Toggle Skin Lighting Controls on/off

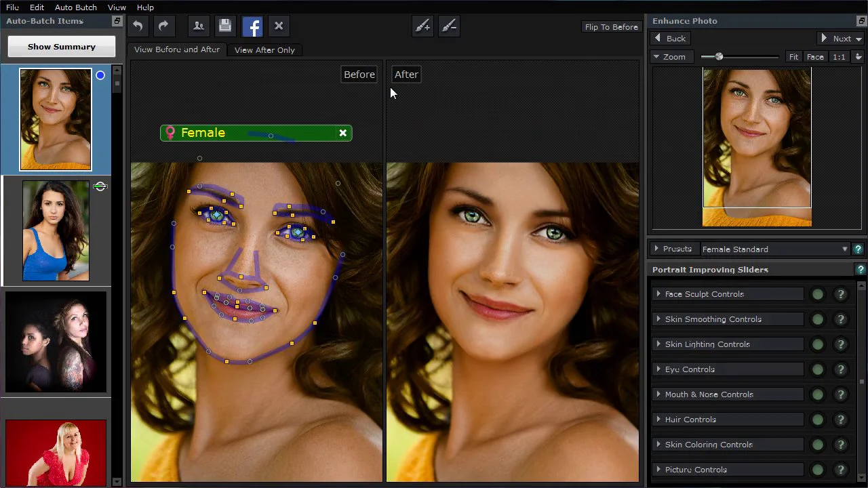click(818, 344)
